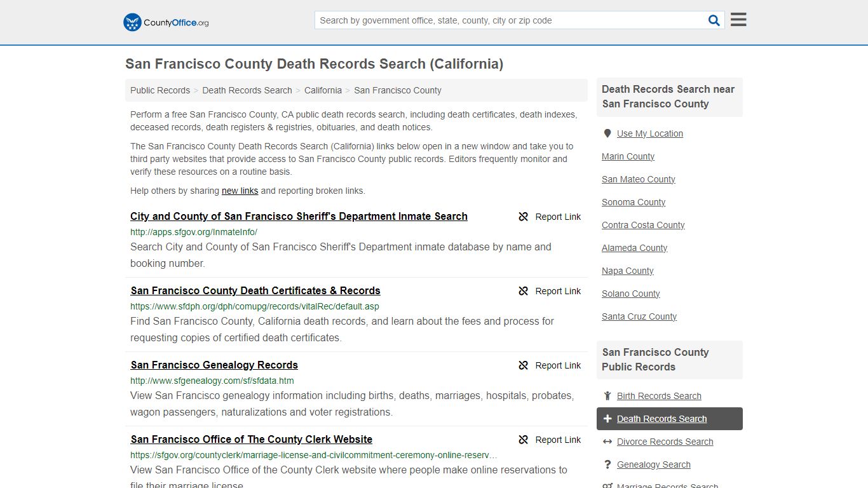Open Genealogy Search
Screen dimensions: 868x488
tap(653, 464)
